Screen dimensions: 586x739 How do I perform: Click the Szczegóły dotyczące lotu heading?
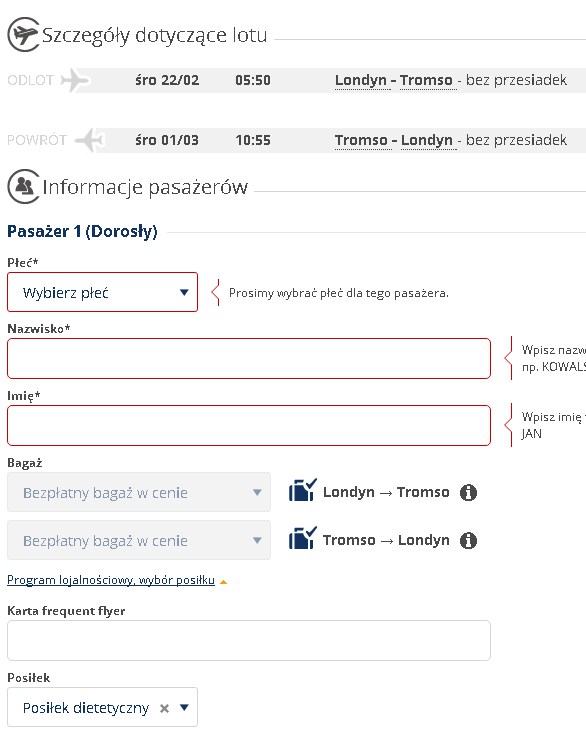click(155, 35)
